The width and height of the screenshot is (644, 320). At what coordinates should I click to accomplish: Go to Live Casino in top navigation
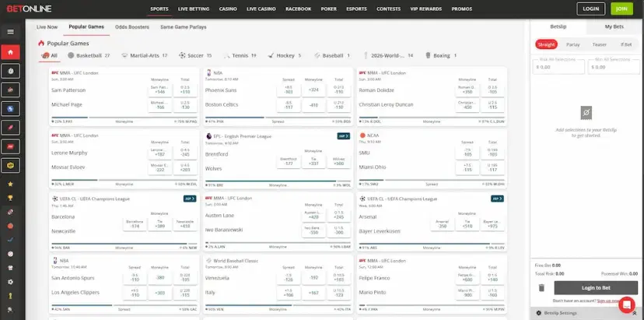pyautogui.click(x=261, y=9)
